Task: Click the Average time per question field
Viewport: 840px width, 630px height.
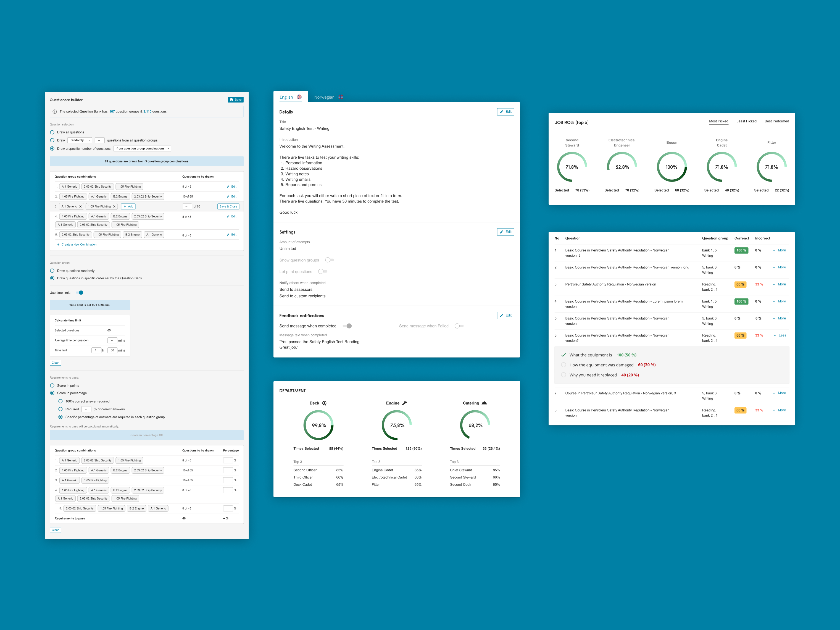Action: pos(112,340)
